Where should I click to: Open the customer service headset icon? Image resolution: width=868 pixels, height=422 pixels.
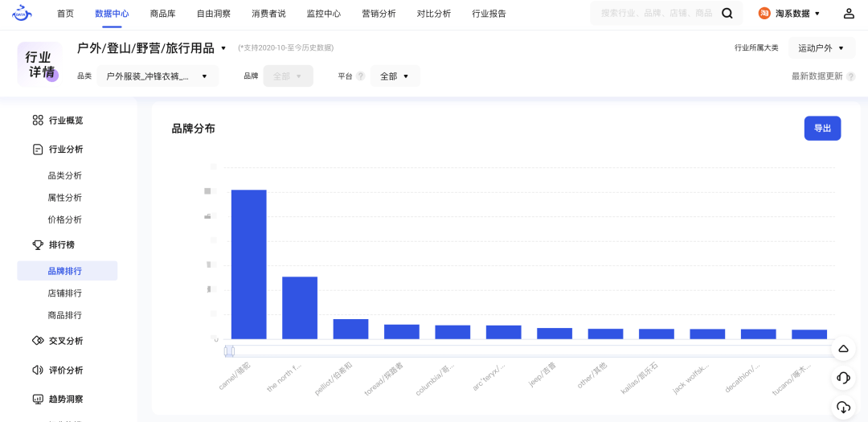coord(843,379)
